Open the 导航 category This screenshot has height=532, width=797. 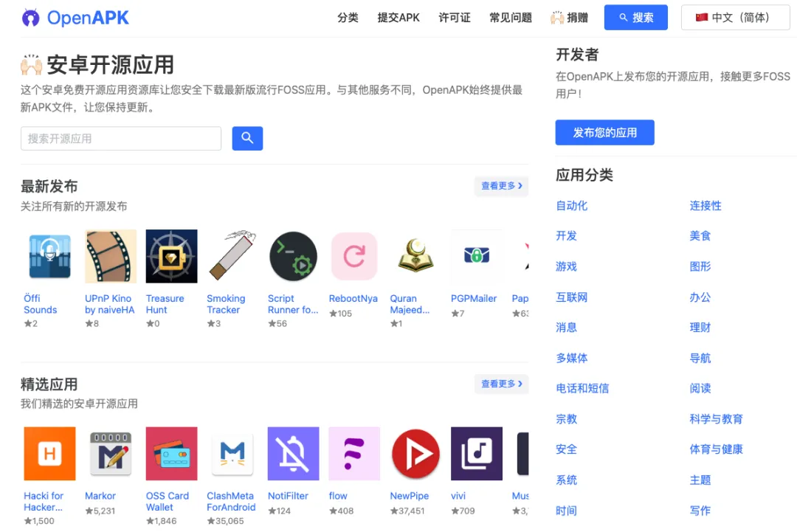point(700,358)
